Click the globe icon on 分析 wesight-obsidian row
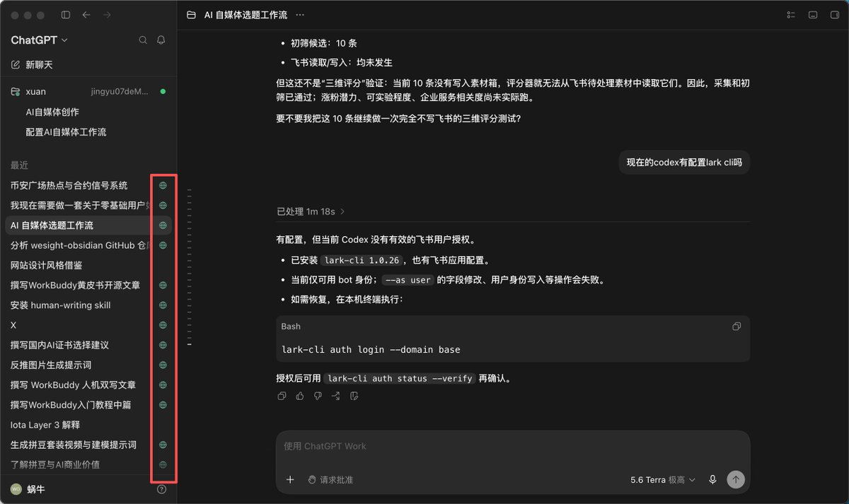 pos(163,245)
